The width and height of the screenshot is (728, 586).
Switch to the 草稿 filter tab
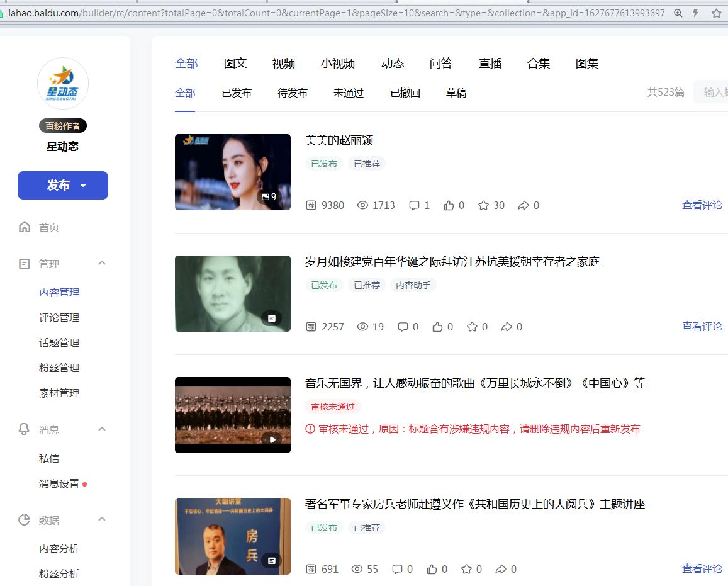(456, 93)
